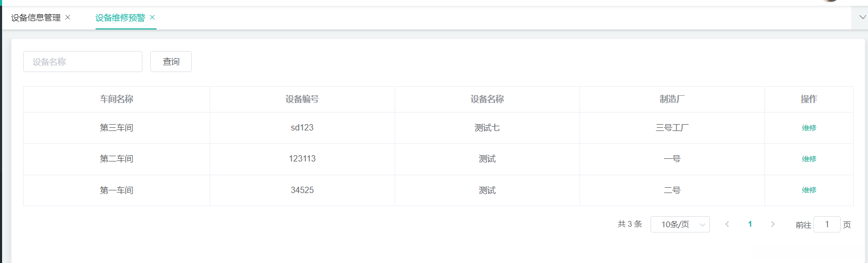This screenshot has height=263, width=868.
Task: Click 维修 link for device 123113
Action: 809,159
